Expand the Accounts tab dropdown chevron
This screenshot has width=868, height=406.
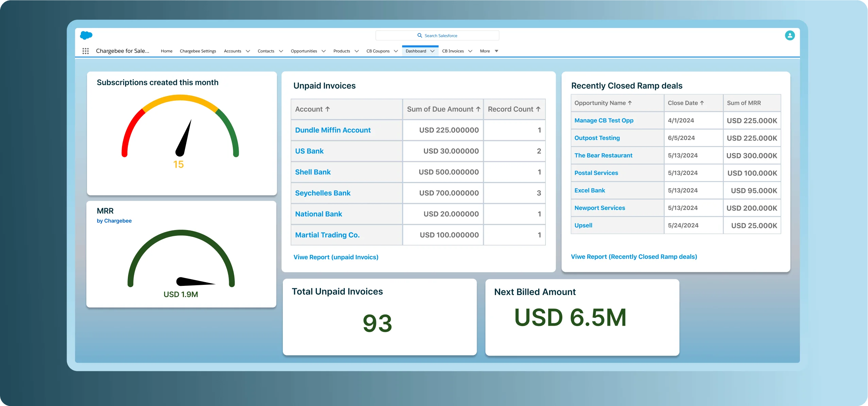pos(248,51)
